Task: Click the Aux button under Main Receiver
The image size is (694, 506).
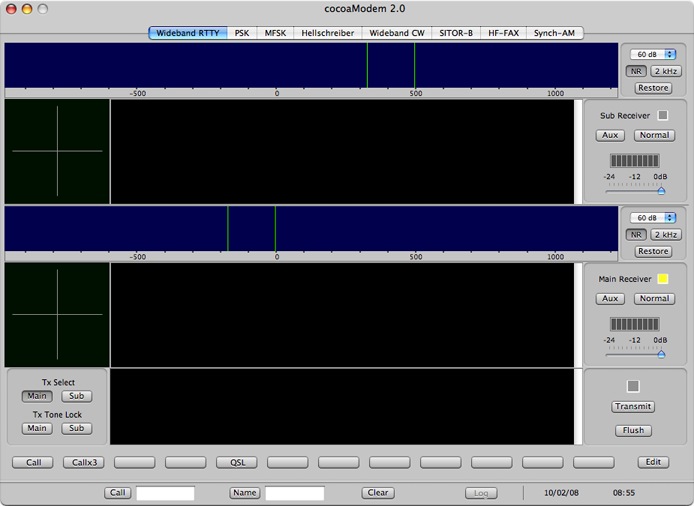Action: click(x=610, y=299)
